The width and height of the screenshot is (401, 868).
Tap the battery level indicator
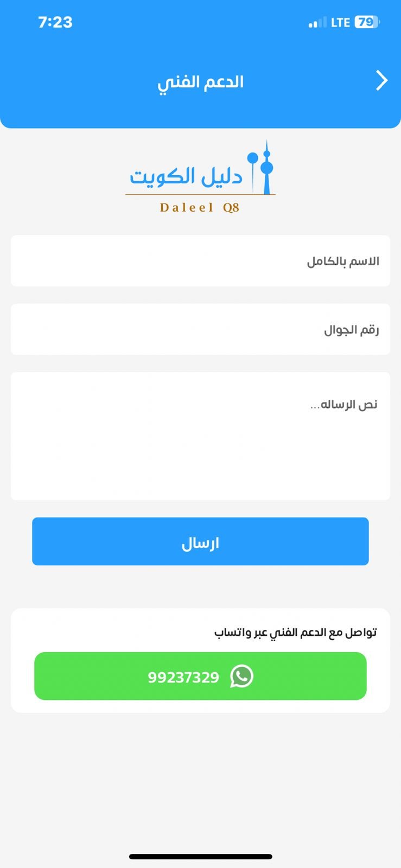pyautogui.click(x=367, y=22)
